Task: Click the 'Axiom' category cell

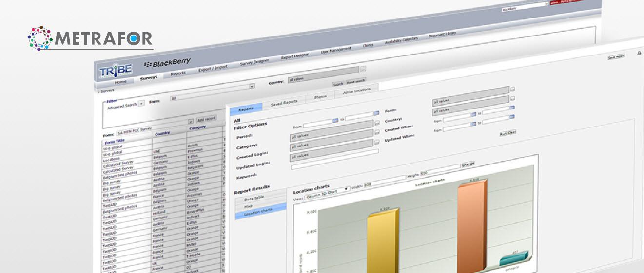Action: pyautogui.click(x=193, y=145)
